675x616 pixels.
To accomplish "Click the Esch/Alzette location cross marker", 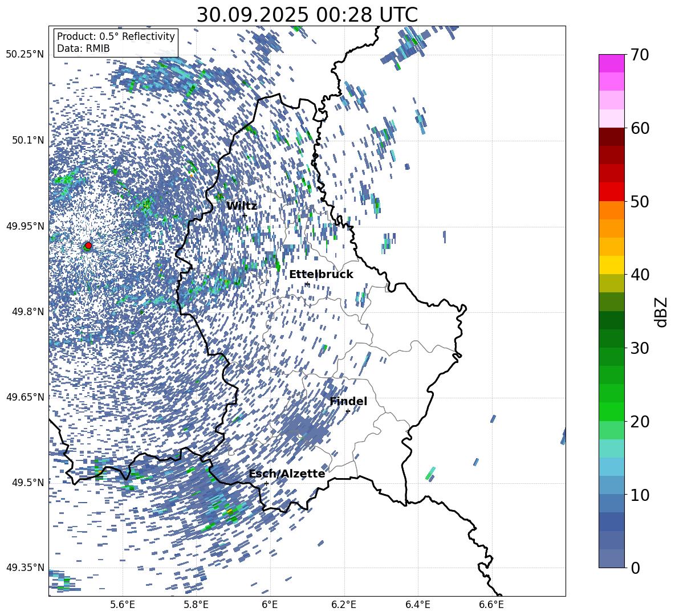I will tap(266, 483).
